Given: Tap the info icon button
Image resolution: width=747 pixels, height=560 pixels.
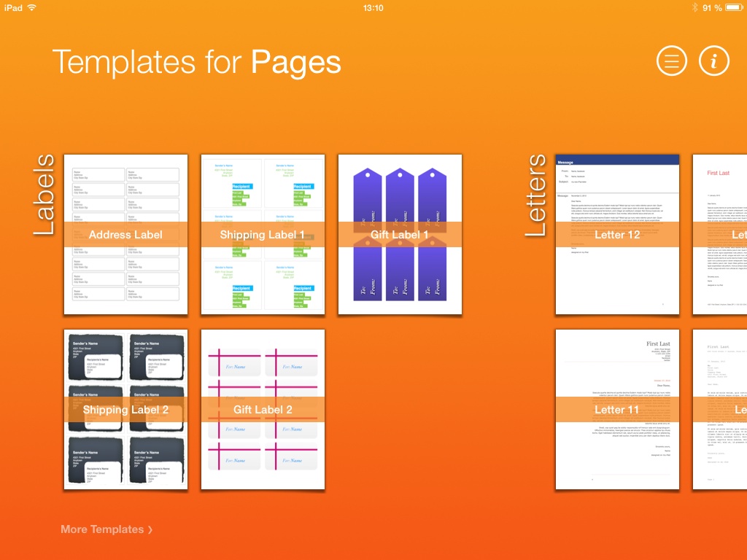Looking at the screenshot, I should (x=714, y=61).
